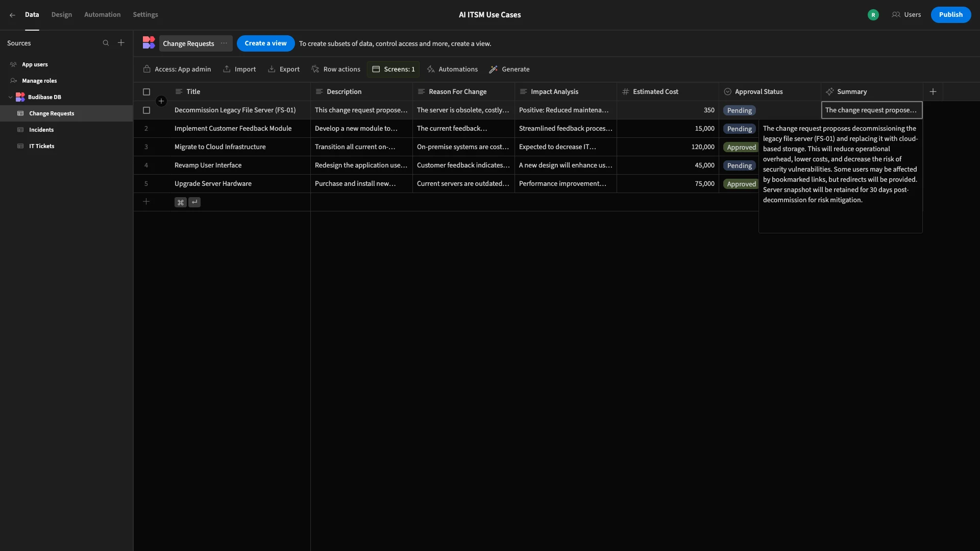Viewport: 980px width, 551px height.
Task: Click Approved status of Upgrade Server Hardware row
Action: pos(741,184)
